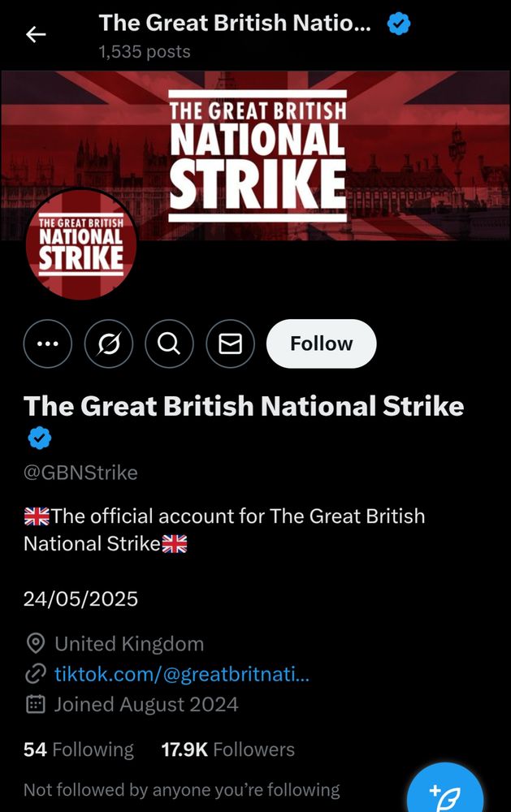Tap the truncated profile name in the top bar

[236, 24]
